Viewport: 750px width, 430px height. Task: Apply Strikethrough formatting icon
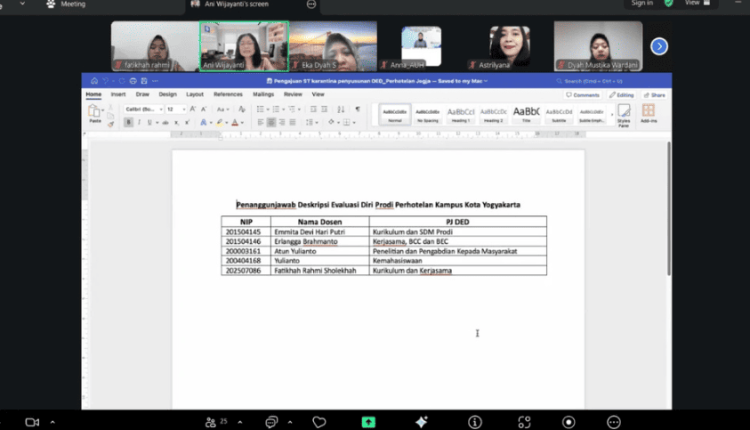tap(165, 123)
